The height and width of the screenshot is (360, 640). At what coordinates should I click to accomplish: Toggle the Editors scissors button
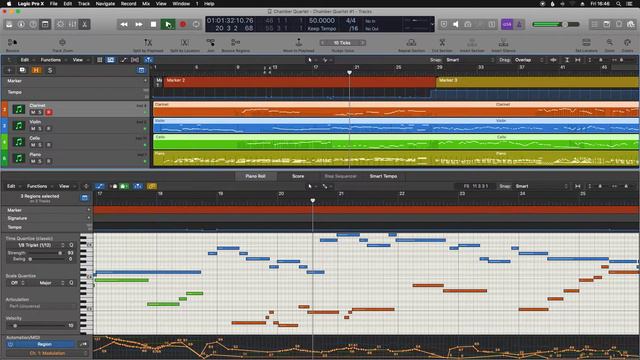[x=84, y=24]
